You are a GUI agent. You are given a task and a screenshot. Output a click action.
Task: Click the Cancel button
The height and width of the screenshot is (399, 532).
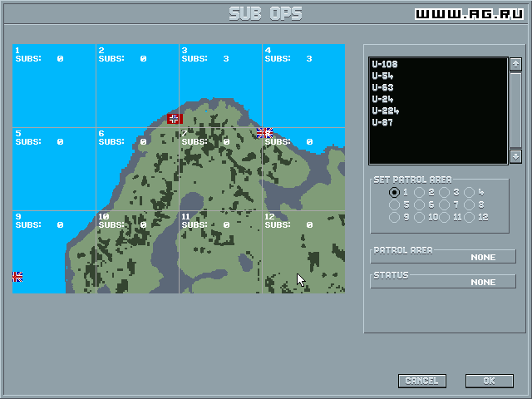coord(422,381)
